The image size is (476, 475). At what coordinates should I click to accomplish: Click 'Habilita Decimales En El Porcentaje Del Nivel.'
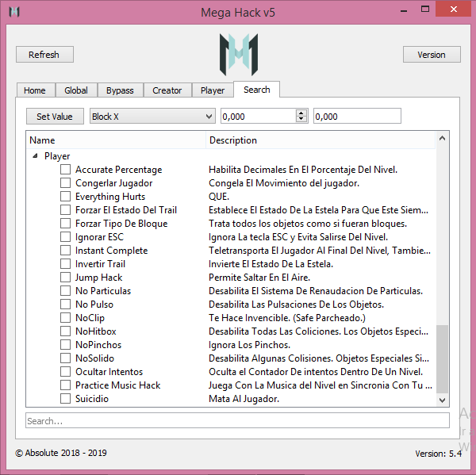point(303,170)
